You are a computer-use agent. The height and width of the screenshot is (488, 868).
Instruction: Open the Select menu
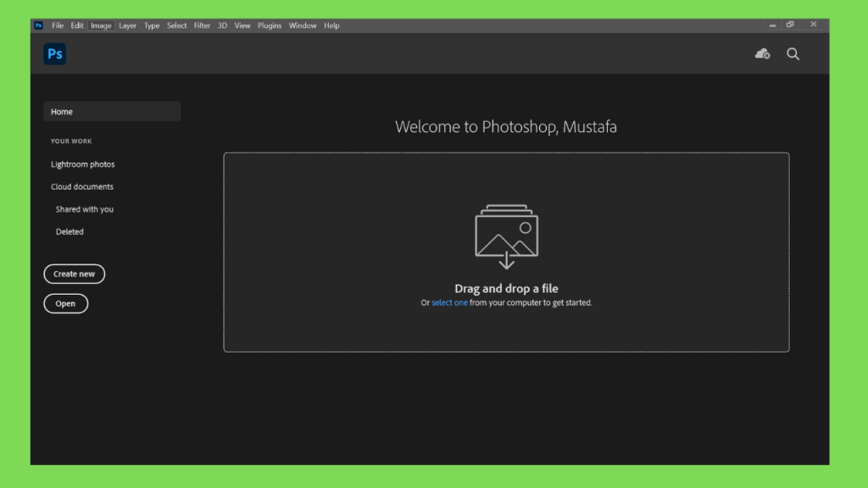click(x=176, y=25)
